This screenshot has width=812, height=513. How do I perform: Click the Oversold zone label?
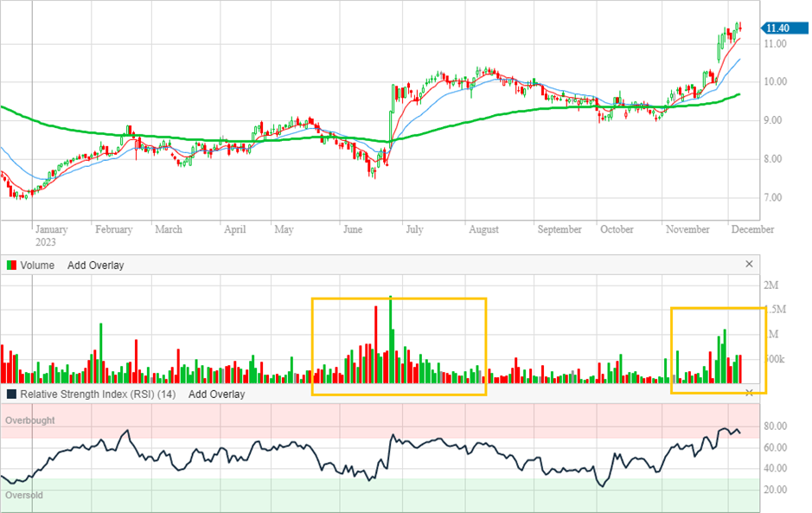coord(24,496)
